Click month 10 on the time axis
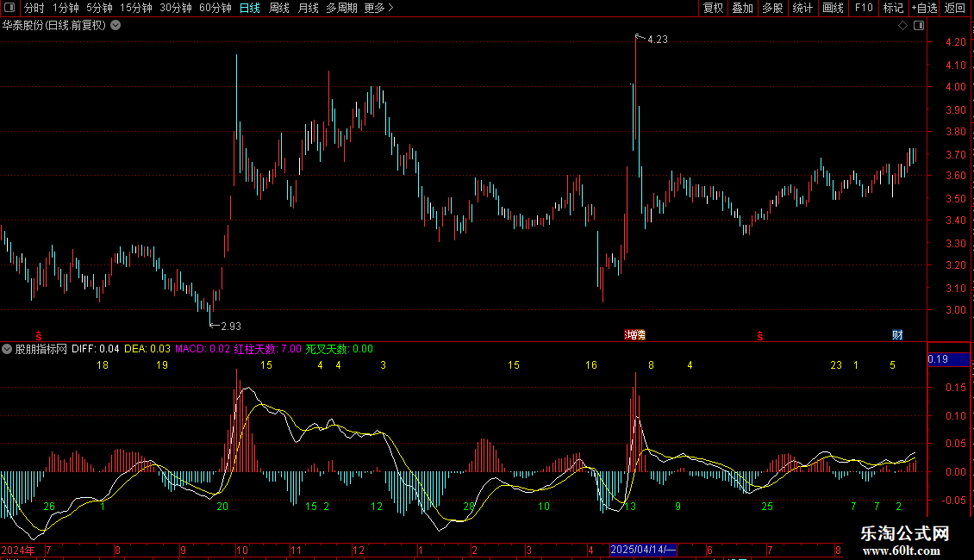Viewport: 974px width, 560px height. click(241, 550)
